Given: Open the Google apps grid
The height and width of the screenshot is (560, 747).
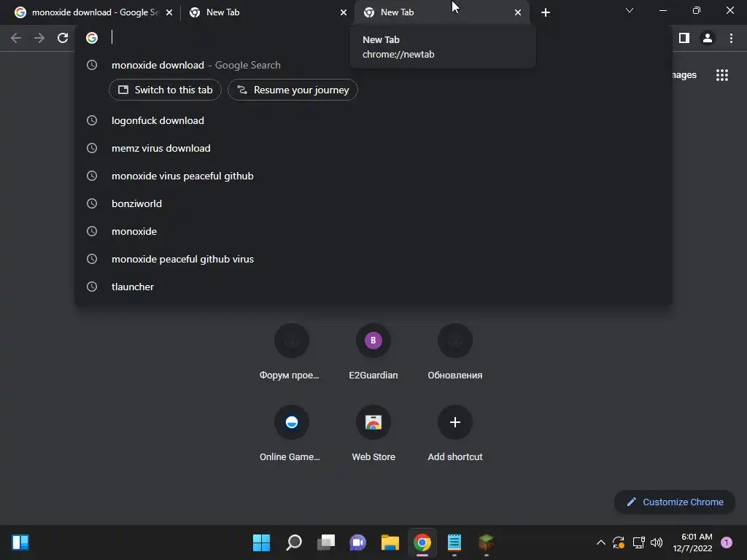Looking at the screenshot, I should [721, 75].
